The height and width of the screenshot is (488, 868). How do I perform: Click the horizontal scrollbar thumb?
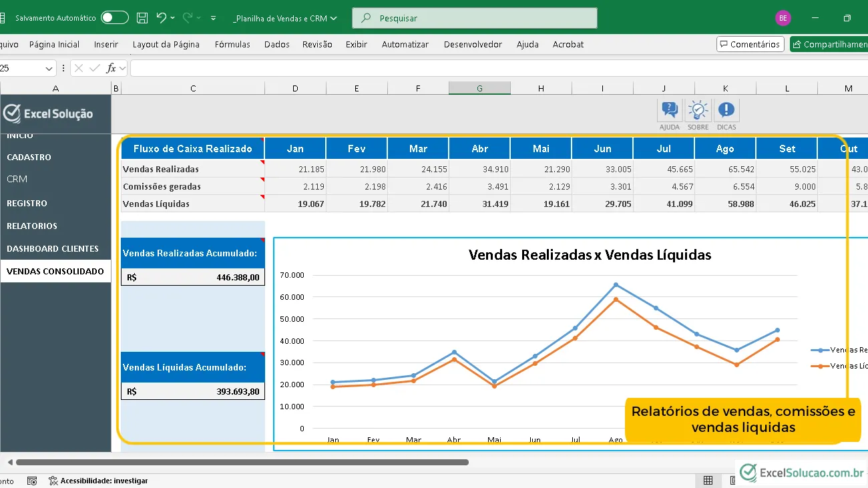(242, 462)
